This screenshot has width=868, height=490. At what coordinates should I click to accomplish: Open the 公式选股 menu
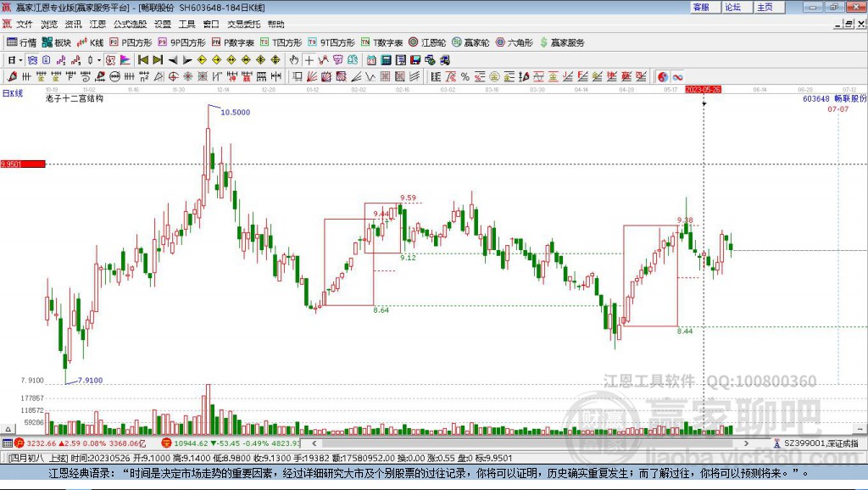point(130,24)
